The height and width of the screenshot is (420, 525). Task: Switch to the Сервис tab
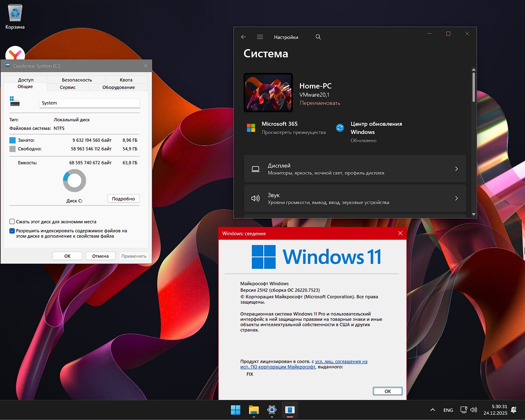point(67,87)
